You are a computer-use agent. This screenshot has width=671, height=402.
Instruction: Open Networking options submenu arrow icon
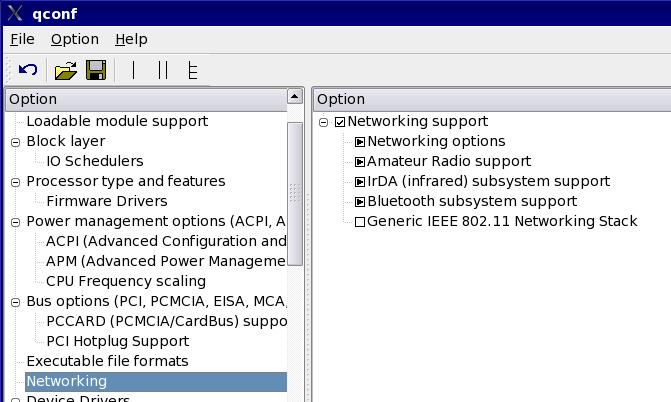tap(360, 142)
